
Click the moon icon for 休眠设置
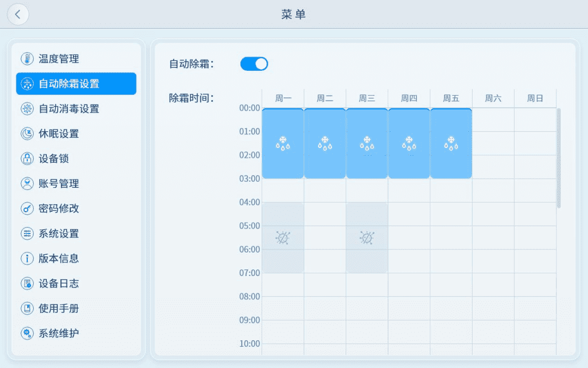click(27, 134)
